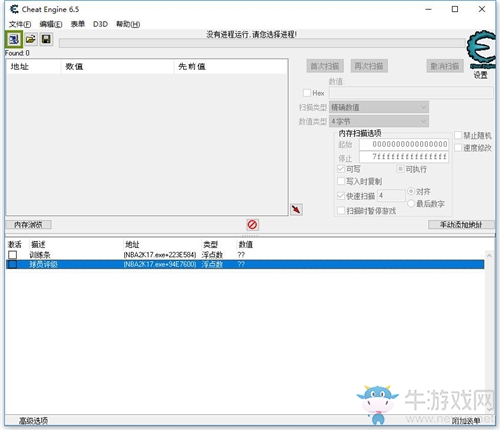
Task: Click the 起始 address input field
Action: (404, 144)
